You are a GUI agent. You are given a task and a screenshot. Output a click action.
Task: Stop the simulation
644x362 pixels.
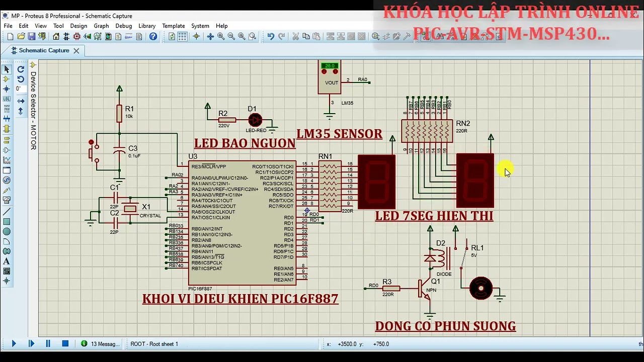[x=65, y=344]
